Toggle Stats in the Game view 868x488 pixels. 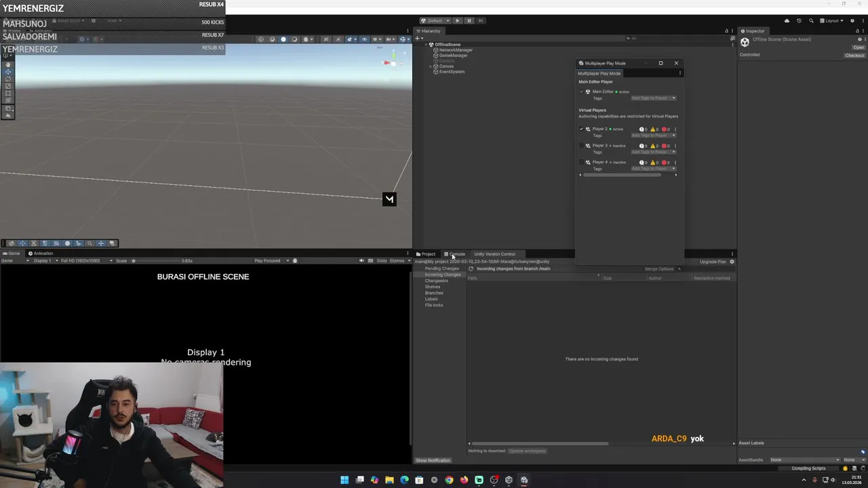pos(382,260)
